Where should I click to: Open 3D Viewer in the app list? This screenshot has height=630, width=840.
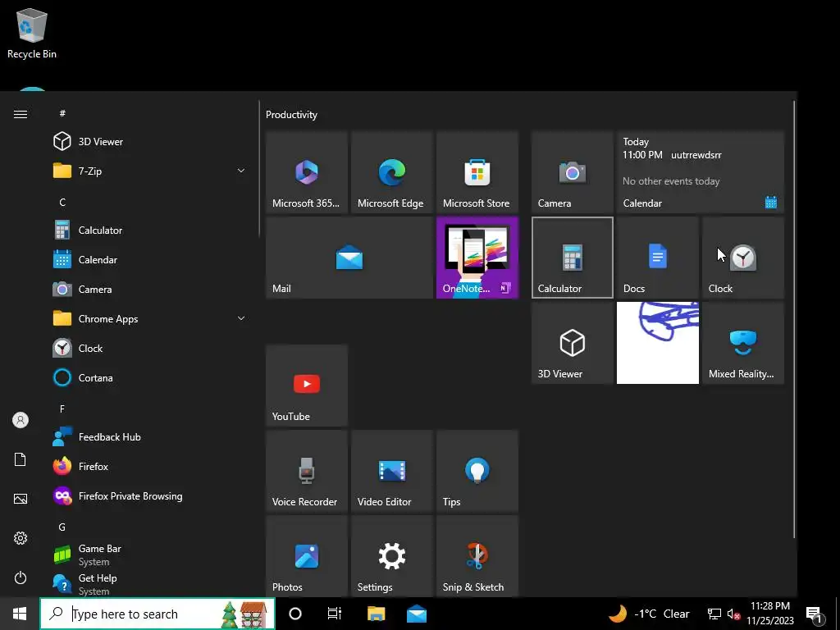[150, 141]
